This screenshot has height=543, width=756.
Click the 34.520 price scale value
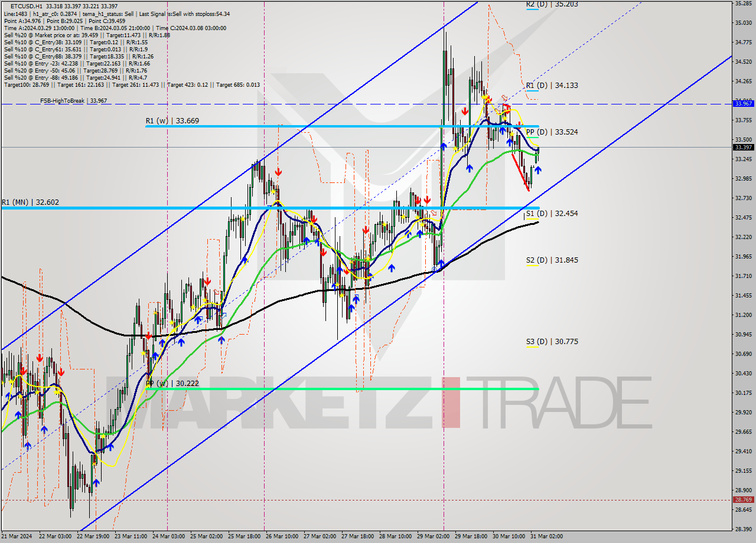743,61
